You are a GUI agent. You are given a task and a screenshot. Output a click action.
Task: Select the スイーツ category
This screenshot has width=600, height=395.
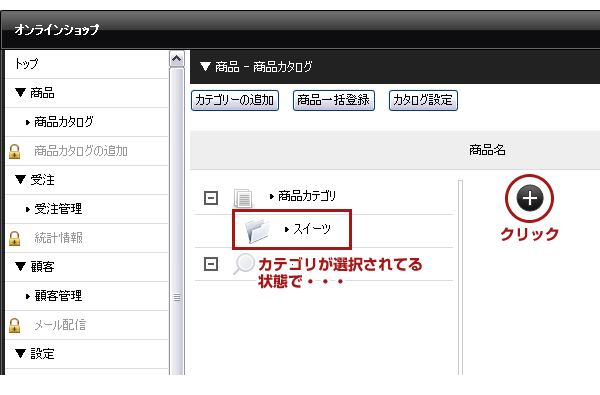(x=312, y=229)
